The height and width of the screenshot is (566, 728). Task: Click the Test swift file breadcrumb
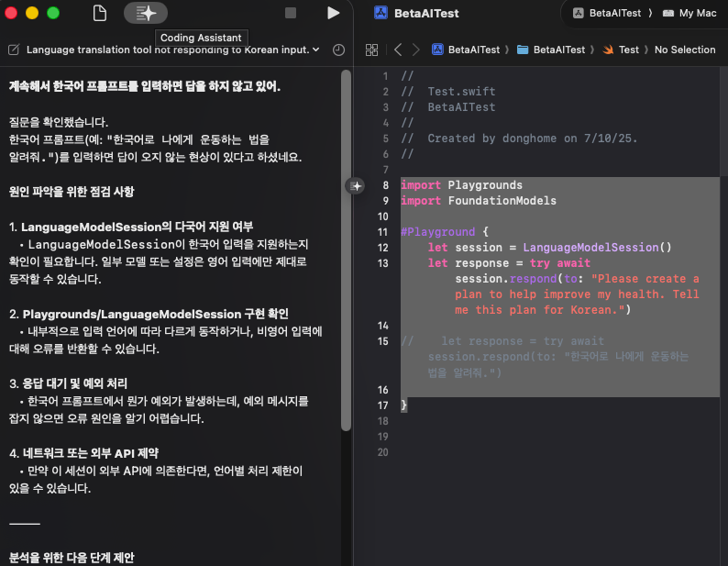[621, 50]
